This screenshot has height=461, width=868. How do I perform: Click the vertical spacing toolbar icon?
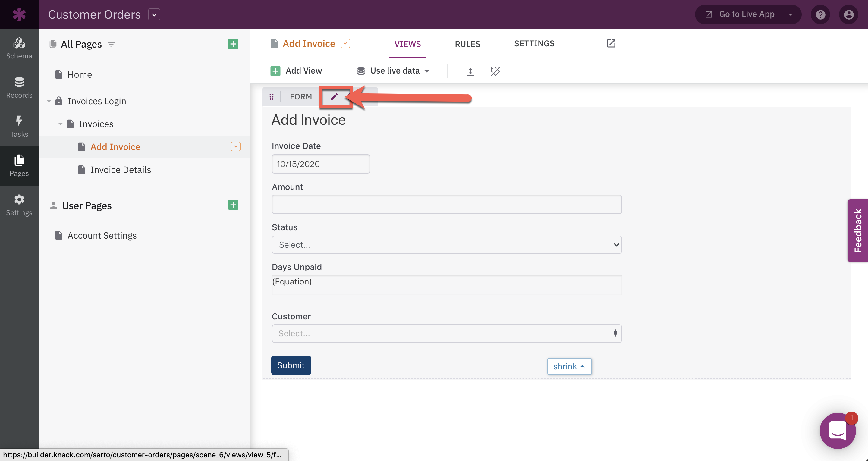click(x=470, y=71)
